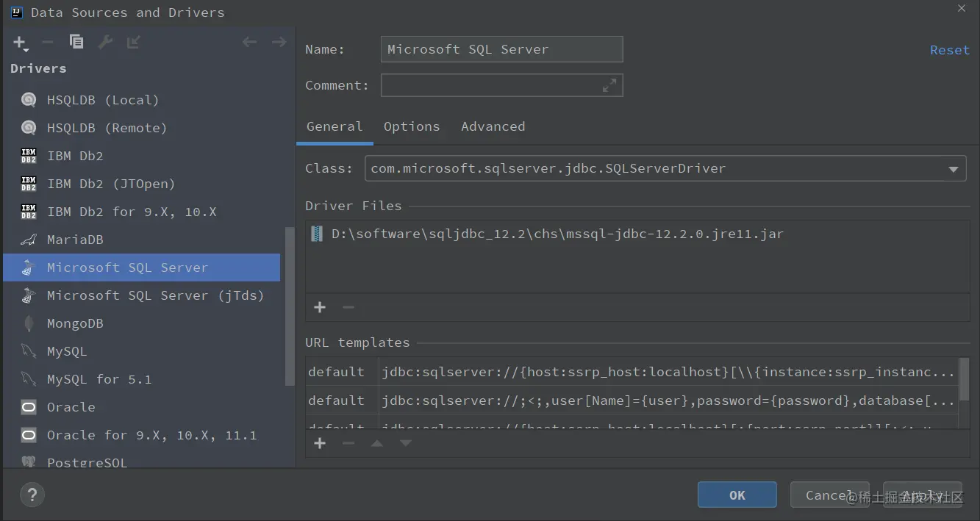980x521 pixels.
Task: Select the MariaDB driver
Action: coord(75,240)
